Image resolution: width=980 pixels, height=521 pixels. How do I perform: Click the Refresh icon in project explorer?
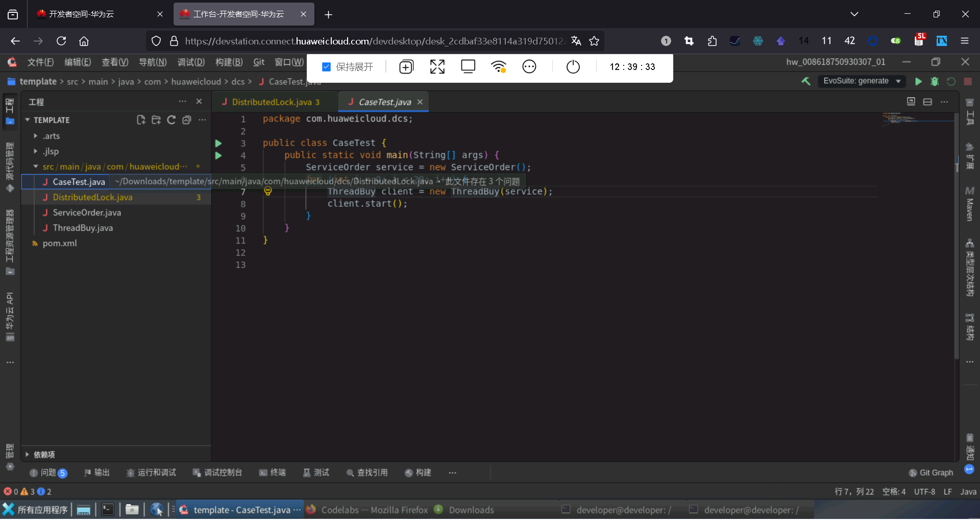pos(171,120)
